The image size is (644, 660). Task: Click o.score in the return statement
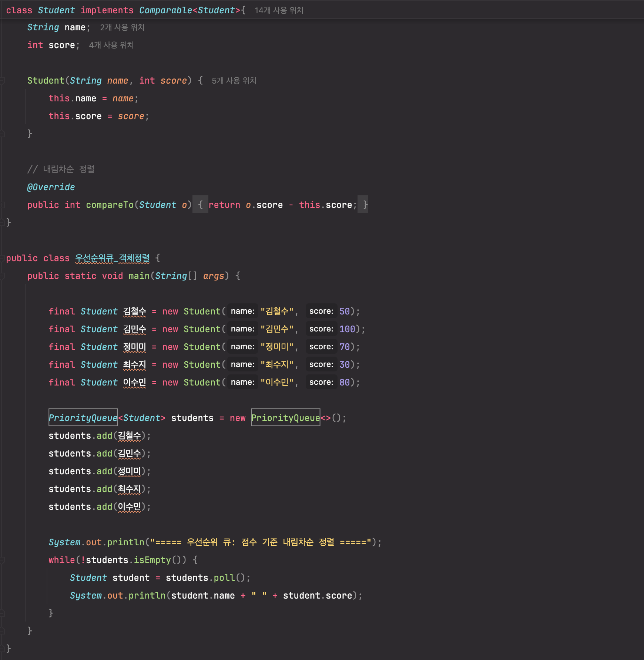[264, 205]
